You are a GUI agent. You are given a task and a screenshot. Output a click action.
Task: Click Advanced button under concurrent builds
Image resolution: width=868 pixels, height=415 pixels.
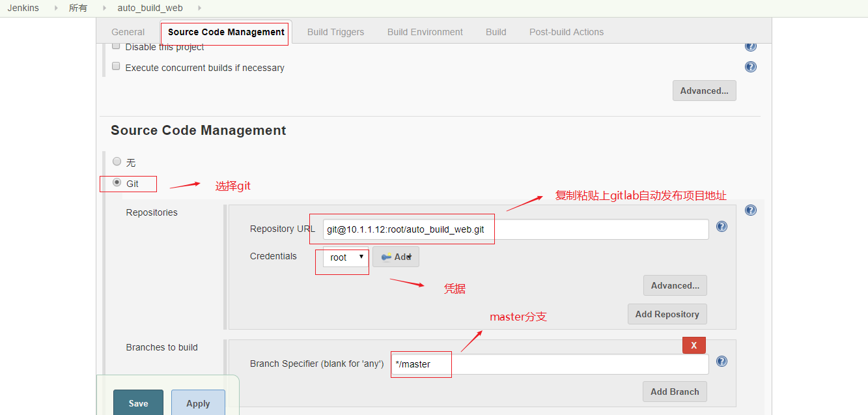tap(704, 91)
